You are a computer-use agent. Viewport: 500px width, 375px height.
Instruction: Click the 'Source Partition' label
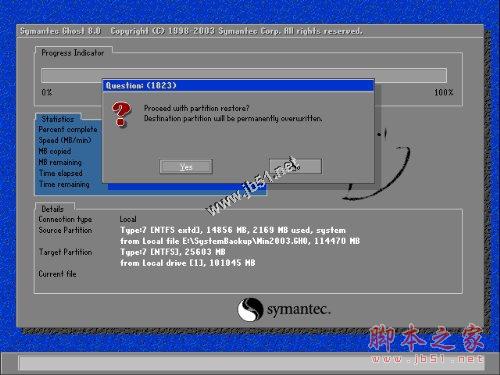pyautogui.click(x=65, y=230)
